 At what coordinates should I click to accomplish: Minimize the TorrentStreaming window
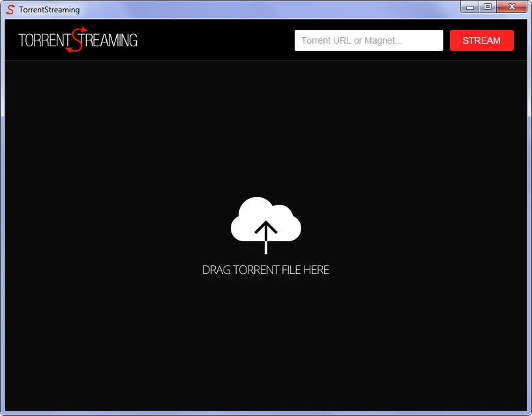pyautogui.click(x=470, y=7)
